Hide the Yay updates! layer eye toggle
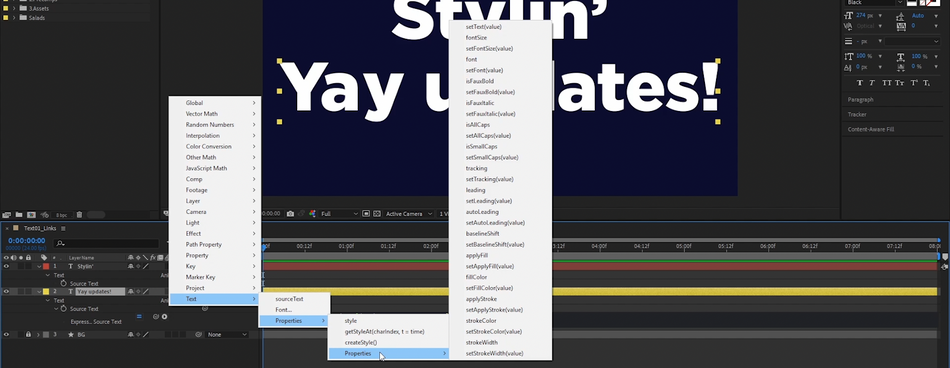The image size is (950, 368). tap(6, 292)
